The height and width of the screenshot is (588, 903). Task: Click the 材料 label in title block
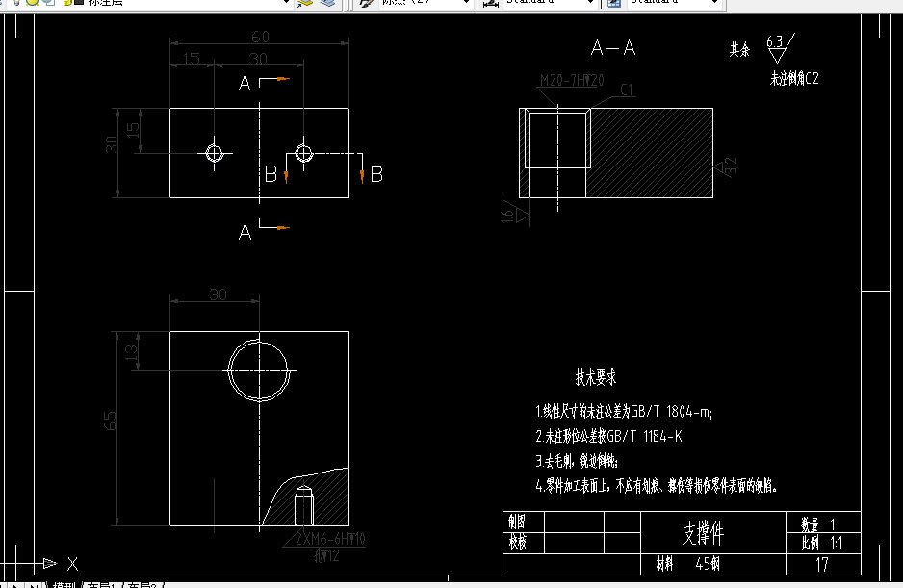point(664,564)
